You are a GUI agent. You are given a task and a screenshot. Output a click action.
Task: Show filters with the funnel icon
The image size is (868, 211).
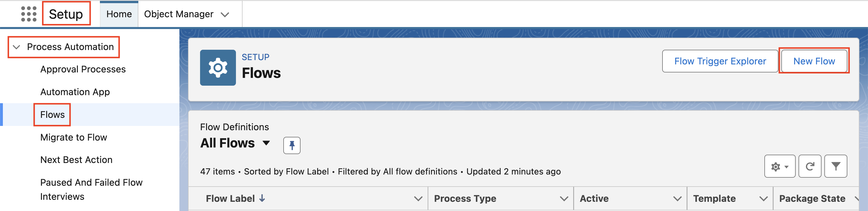click(x=836, y=166)
